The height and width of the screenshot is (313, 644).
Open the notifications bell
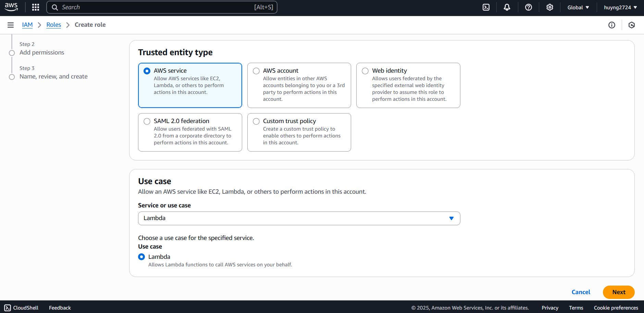[x=507, y=7]
